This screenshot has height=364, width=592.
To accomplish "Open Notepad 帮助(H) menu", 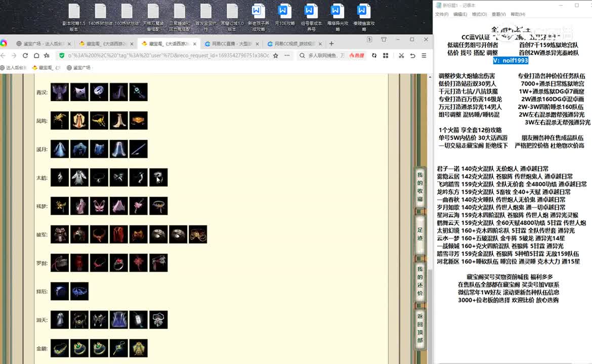I will [x=518, y=14].
